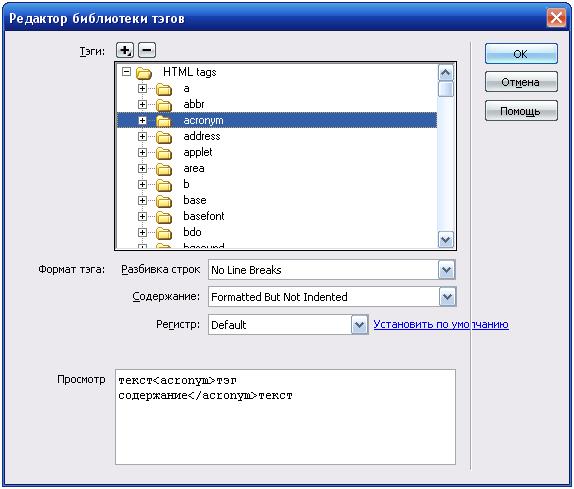Select the highlighted acronym tag label

coord(203,120)
